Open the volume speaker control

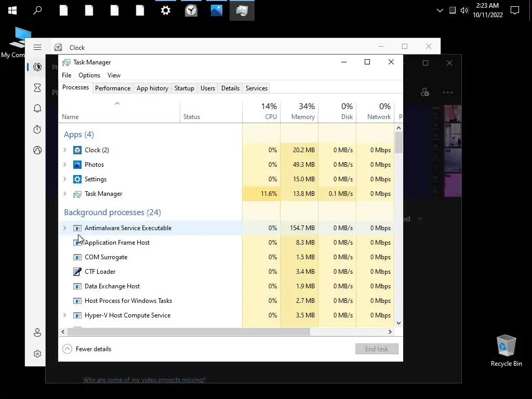click(x=464, y=10)
